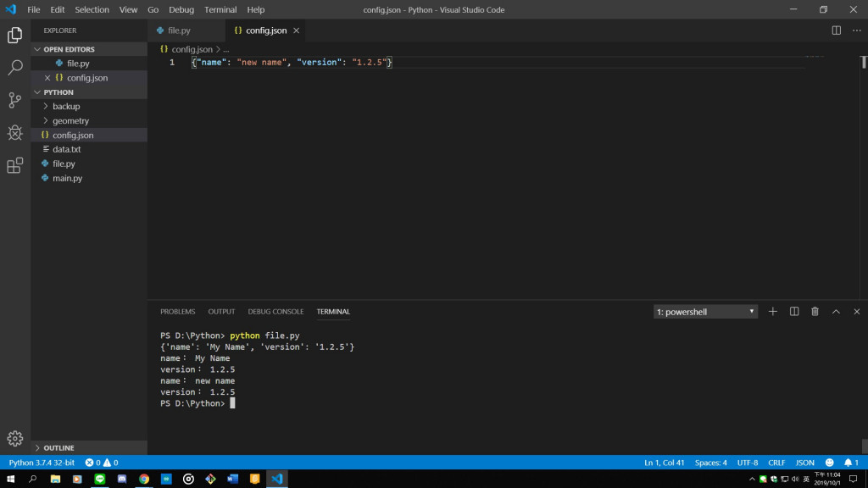Open the Source Control view
This screenshot has height=488, width=868.
click(x=15, y=100)
